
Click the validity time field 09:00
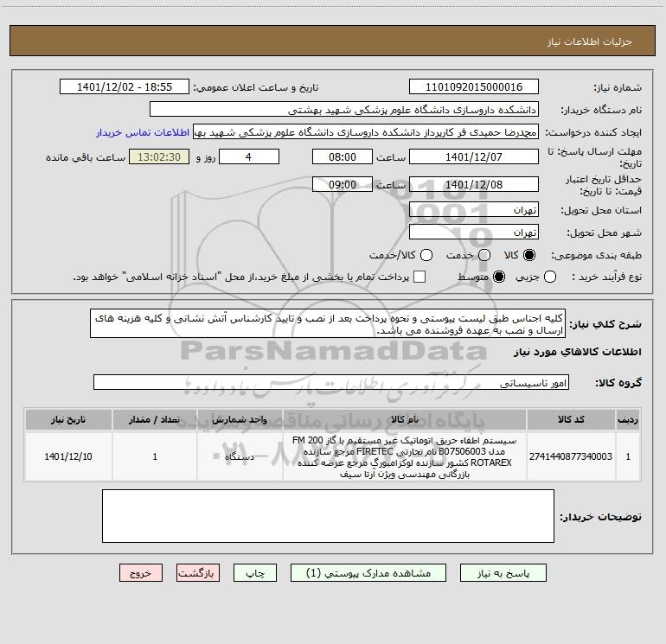tap(343, 185)
